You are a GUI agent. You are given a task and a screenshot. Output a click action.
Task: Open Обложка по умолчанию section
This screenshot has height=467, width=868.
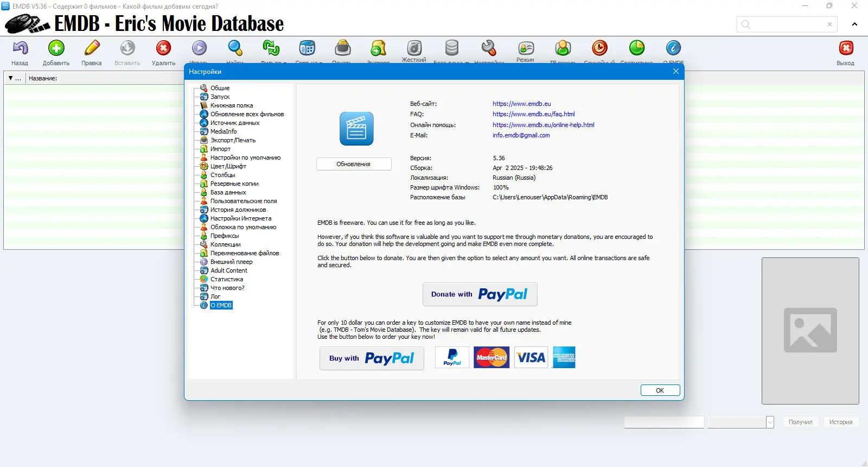click(x=243, y=227)
